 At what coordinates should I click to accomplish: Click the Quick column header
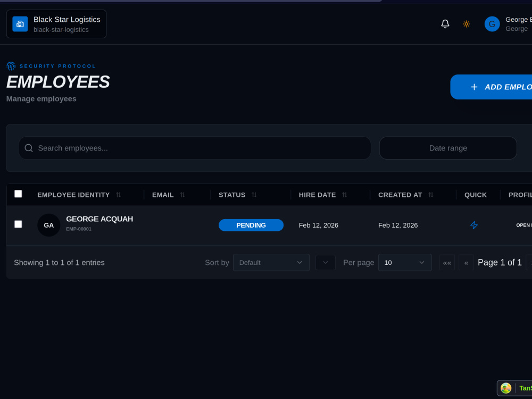tap(475, 195)
